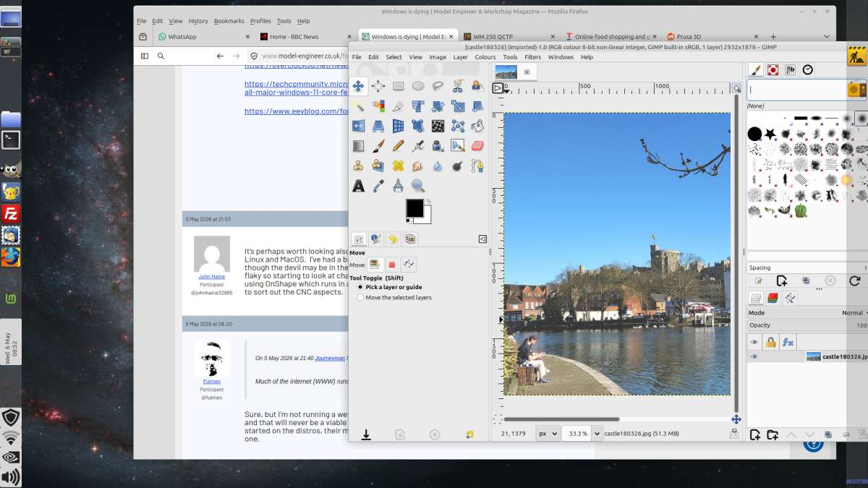Set Move tool to affect selection
This screenshot has height=488, width=868.
(391, 265)
